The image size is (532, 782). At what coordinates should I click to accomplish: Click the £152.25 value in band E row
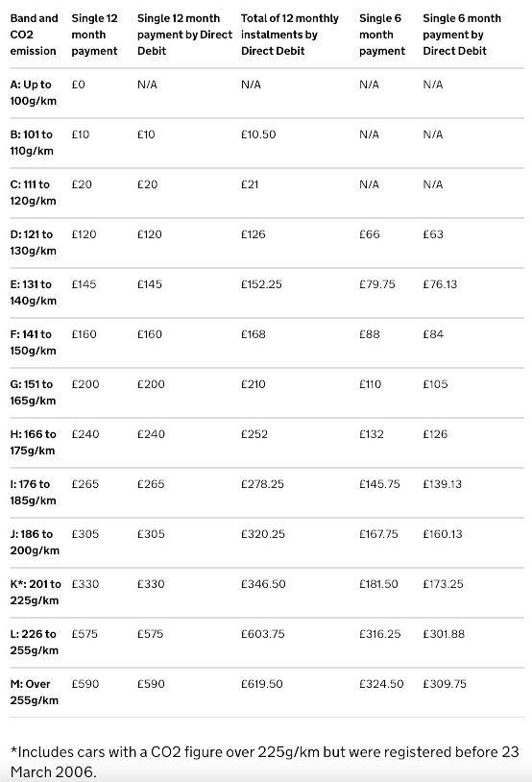click(261, 284)
